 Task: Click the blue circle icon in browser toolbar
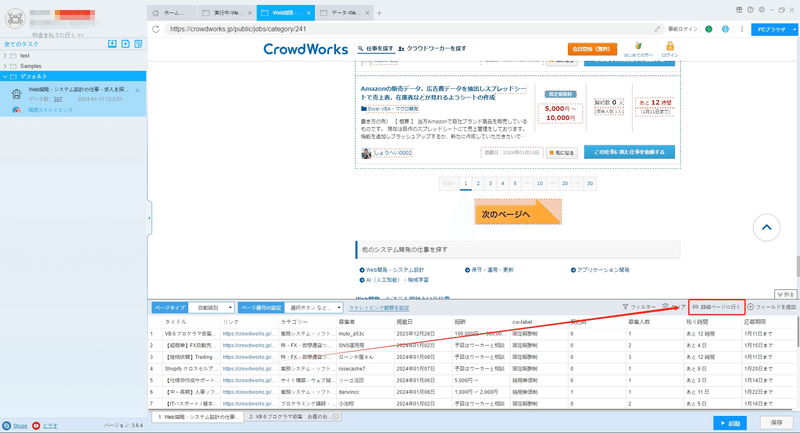725,29
